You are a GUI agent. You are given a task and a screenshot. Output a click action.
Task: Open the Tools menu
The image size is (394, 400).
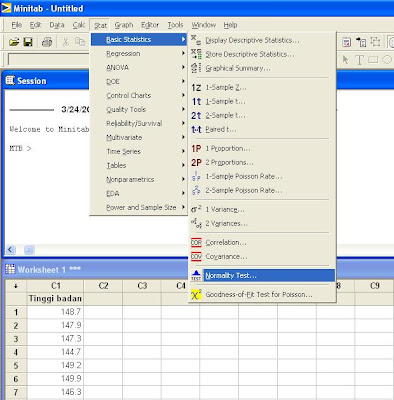(x=175, y=25)
